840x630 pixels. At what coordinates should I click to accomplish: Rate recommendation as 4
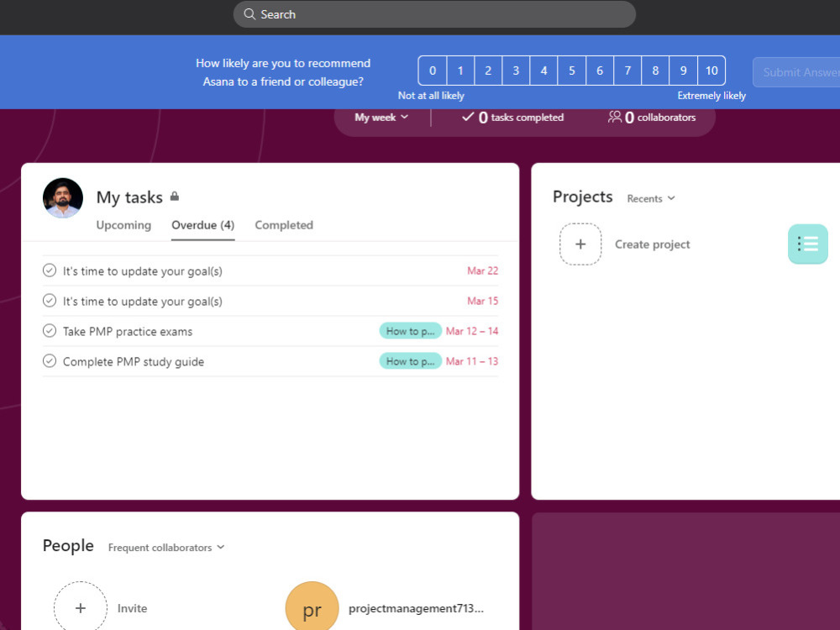[x=543, y=71]
